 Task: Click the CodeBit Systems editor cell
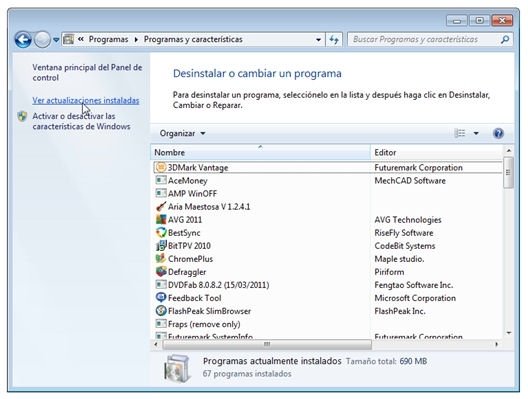point(405,246)
